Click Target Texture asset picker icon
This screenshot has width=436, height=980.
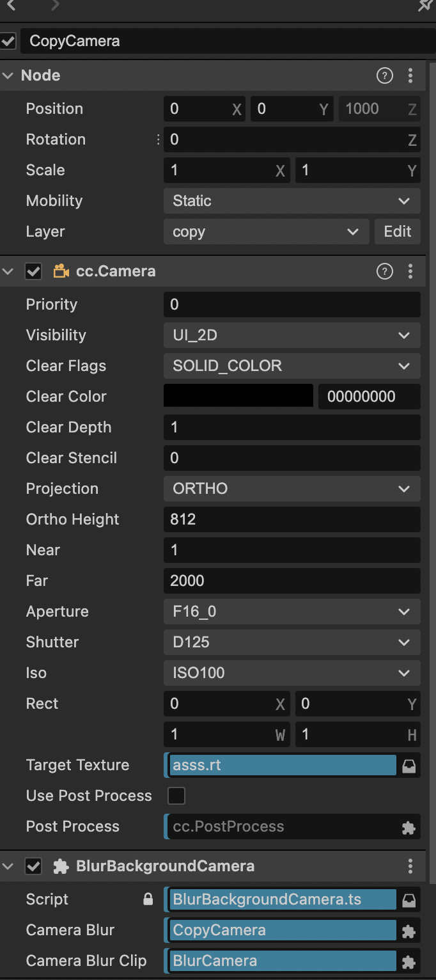coord(409,766)
